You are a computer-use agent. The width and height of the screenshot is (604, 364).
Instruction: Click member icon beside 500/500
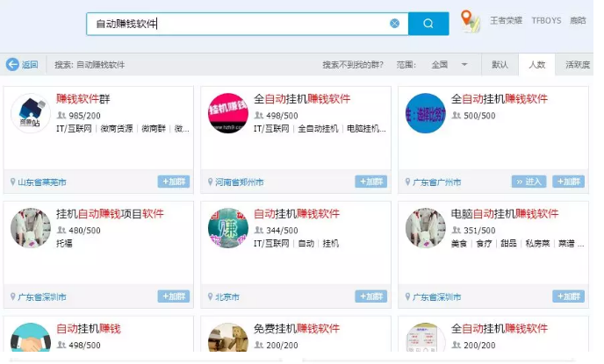coord(457,116)
